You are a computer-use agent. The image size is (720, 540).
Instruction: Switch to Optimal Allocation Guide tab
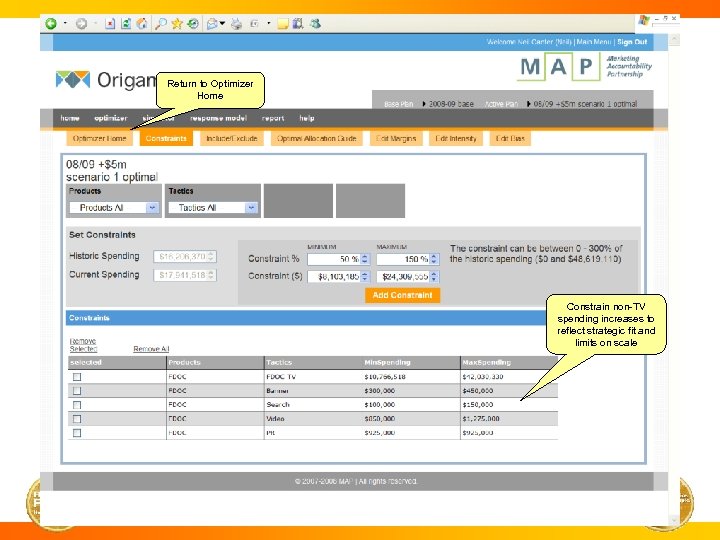pos(317,138)
